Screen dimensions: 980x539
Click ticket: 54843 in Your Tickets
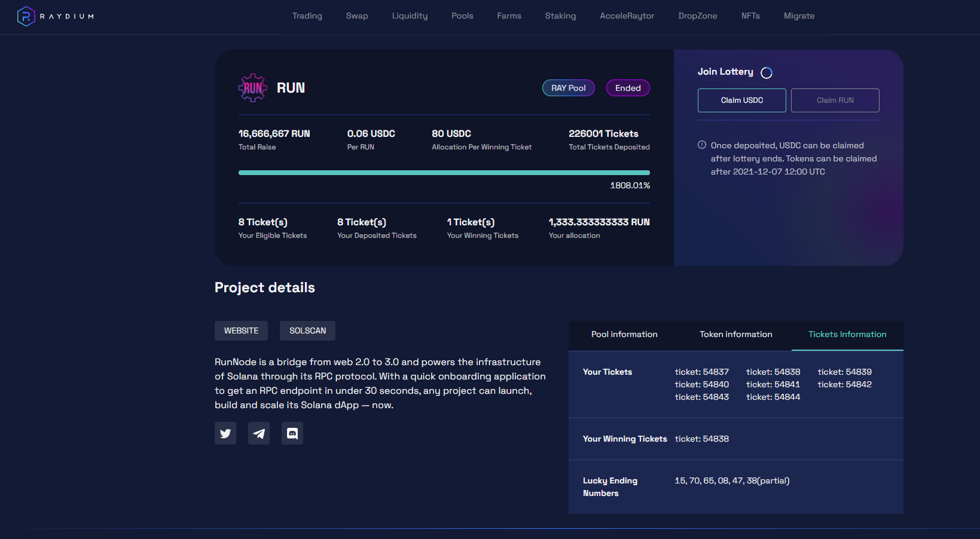tap(702, 397)
